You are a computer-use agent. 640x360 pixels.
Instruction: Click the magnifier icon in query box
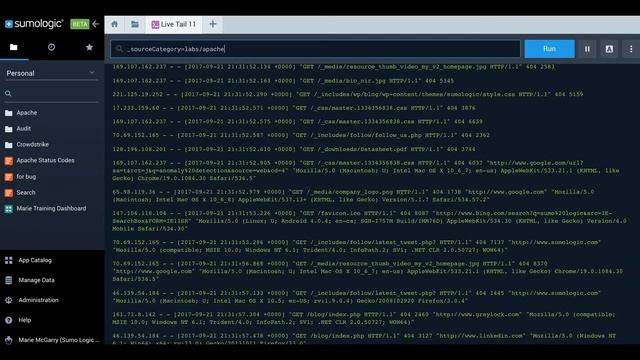pos(119,49)
